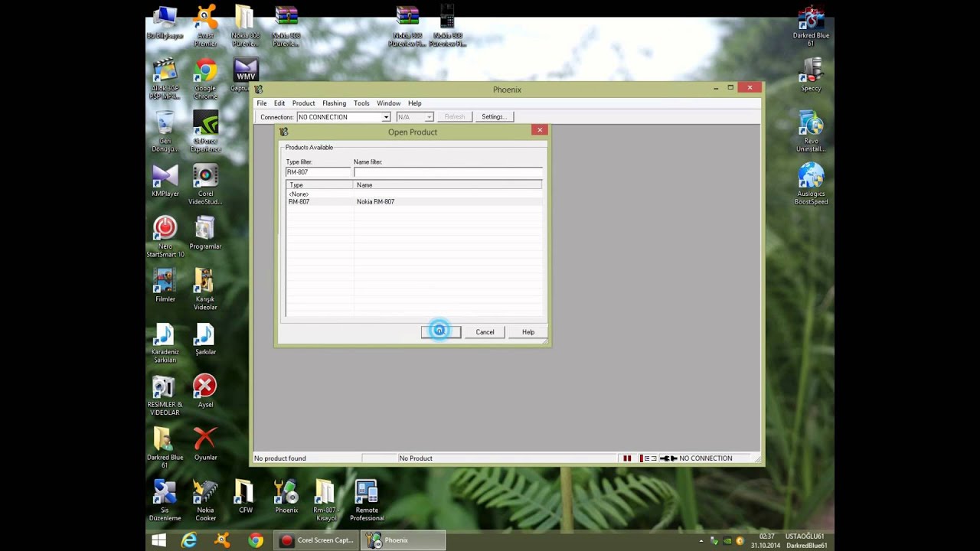Open Sis Düzenleme desktop shortcut

tap(165, 500)
